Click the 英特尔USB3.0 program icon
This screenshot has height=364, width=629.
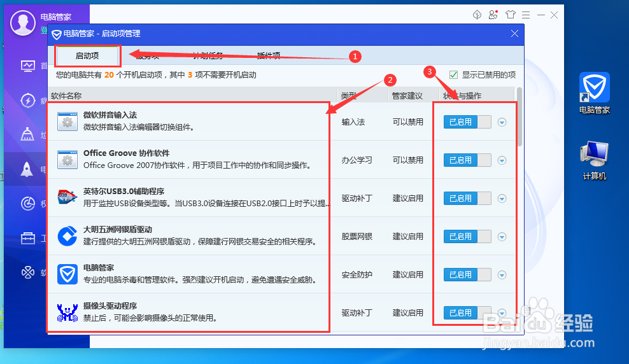67,198
